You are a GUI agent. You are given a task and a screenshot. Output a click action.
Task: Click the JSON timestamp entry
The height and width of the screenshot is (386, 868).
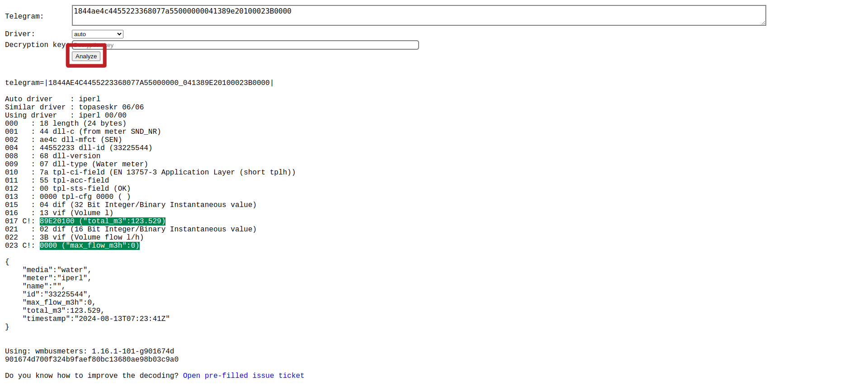click(96, 319)
